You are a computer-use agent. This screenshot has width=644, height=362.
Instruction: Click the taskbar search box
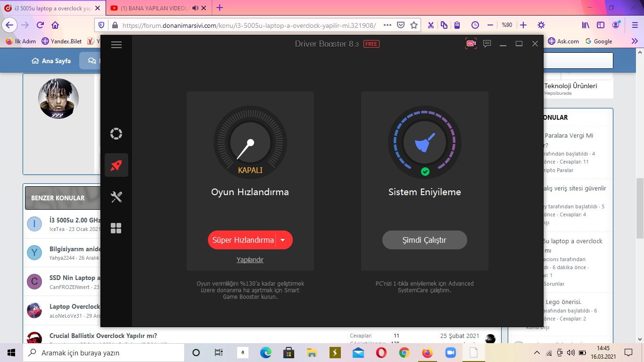click(103, 353)
